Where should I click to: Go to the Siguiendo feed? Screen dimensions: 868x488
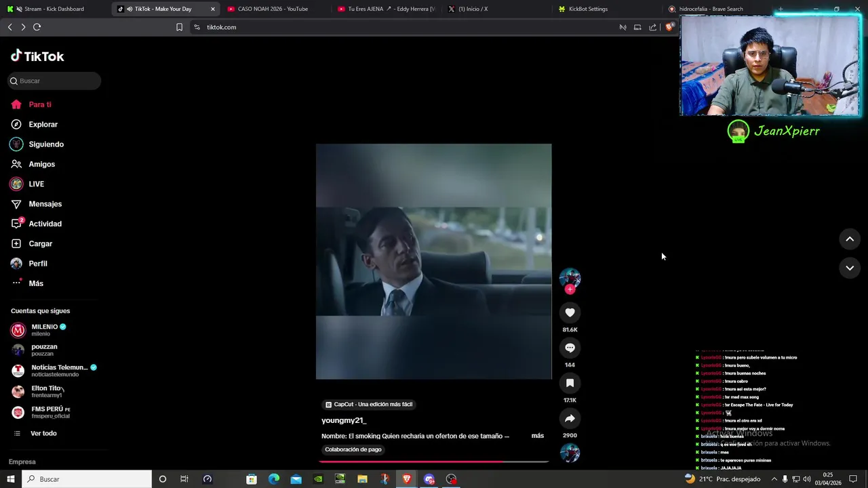pyautogui.click(x=37, y=144)
